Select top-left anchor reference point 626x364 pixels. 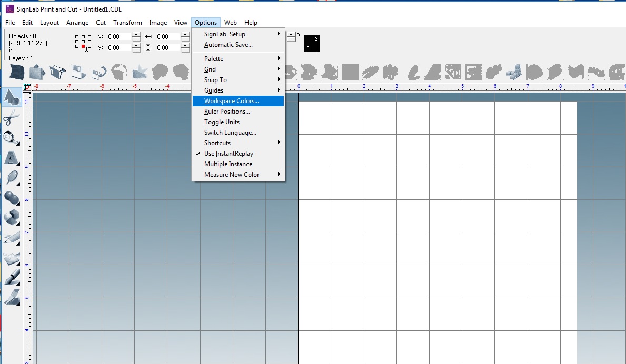(x=77, y=37)
